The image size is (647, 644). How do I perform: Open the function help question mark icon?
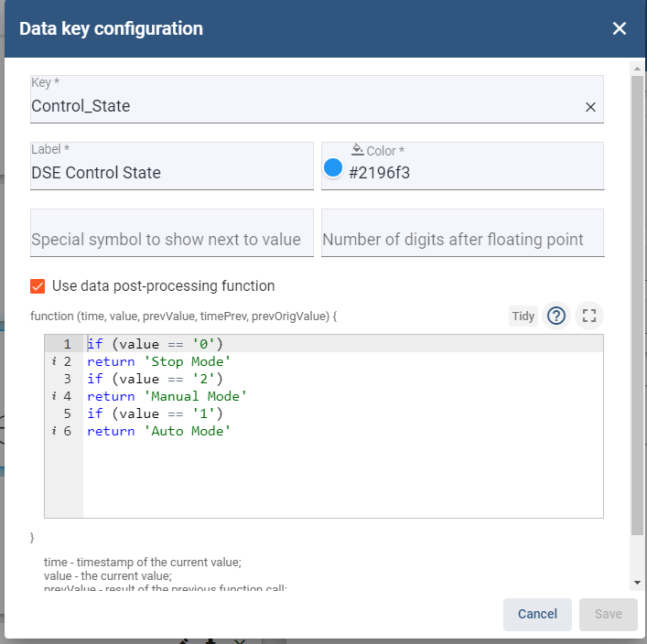coord(555,316)
